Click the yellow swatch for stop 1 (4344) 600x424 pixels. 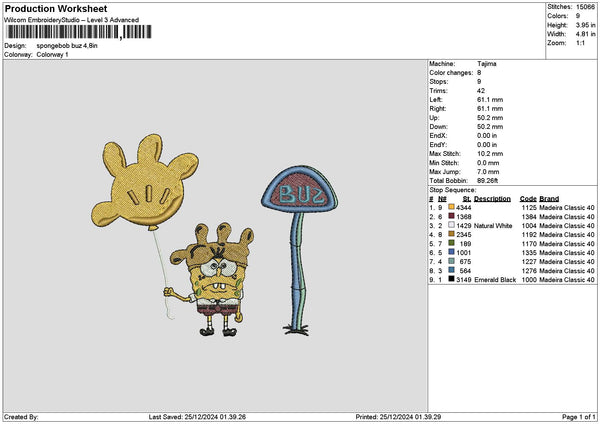pos(451,207)
